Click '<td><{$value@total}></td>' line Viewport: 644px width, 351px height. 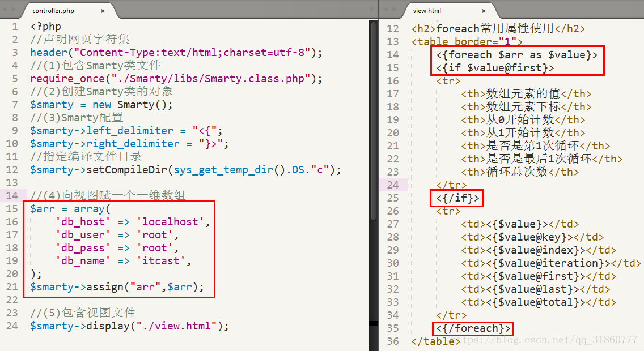pos(539,303)
